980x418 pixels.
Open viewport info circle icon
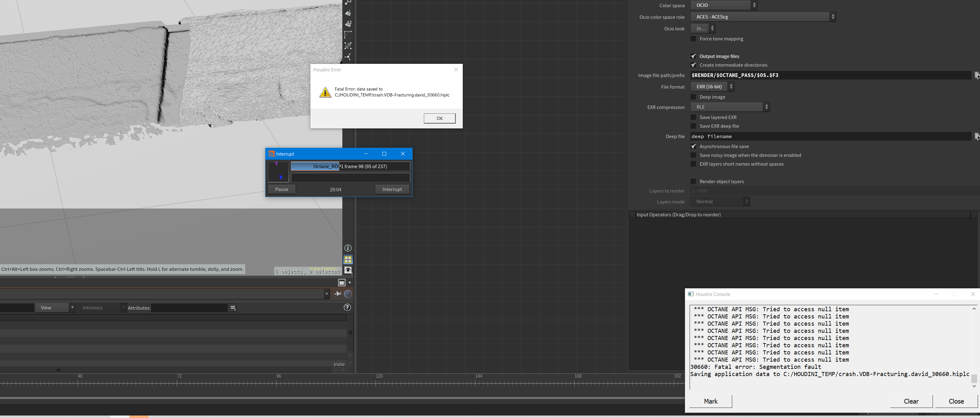tap(348, 248)
